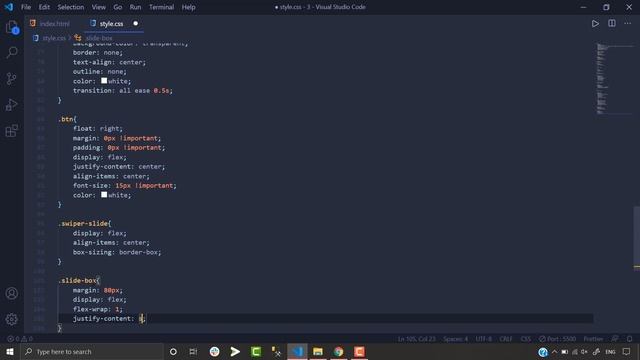Image resolution: width=640 pixels, height=360 pixels.
Task: Click the volume icon in system tray
Action: tap(584, 352)
